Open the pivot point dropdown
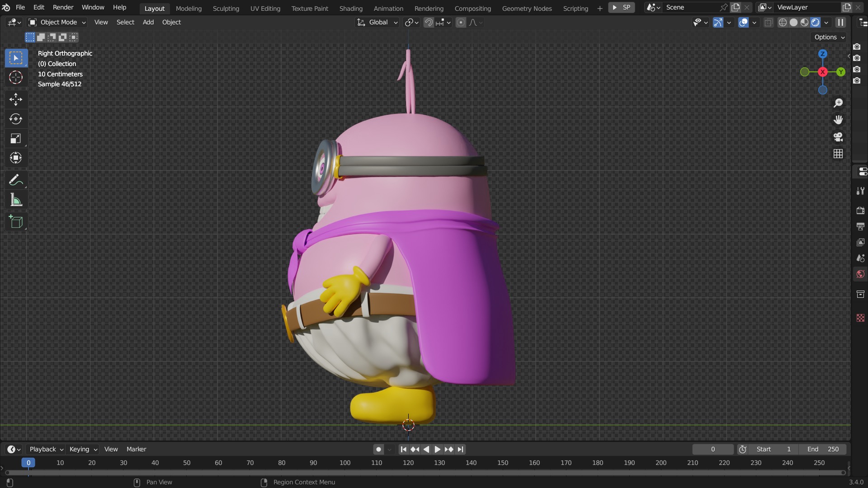 click(x=411, y=22)
